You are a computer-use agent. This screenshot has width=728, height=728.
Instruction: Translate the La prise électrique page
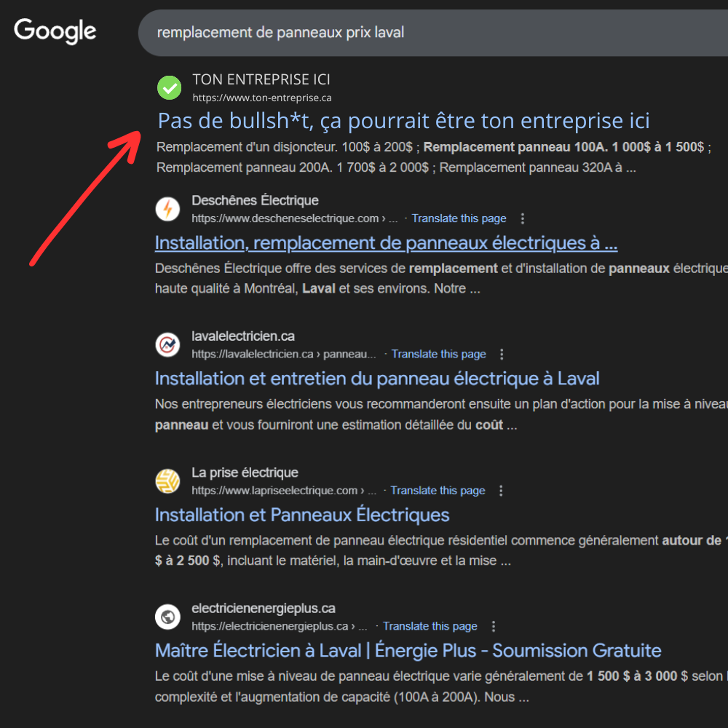[438, 490]
